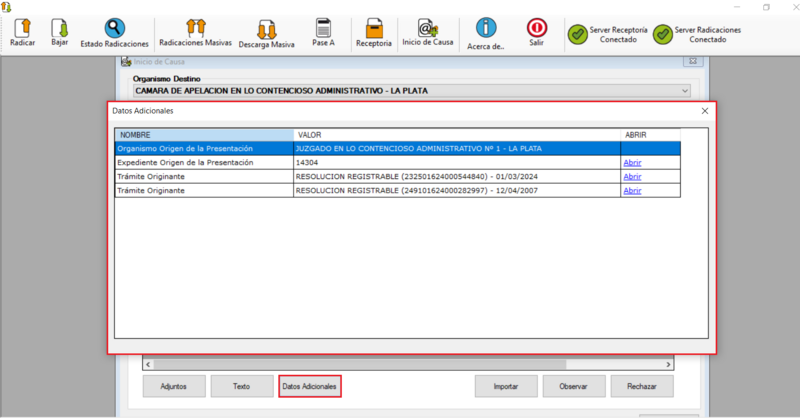The width and height of the screenshot is (800, 418).
Task: Click the red Salir icon
Action: 537,28
